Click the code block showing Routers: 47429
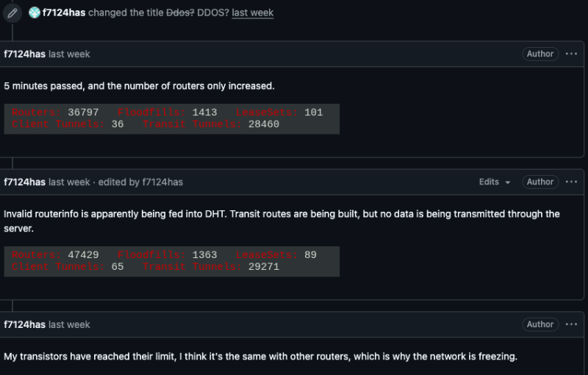This screenshot has width=588, height=375. (x=171, y=261)
